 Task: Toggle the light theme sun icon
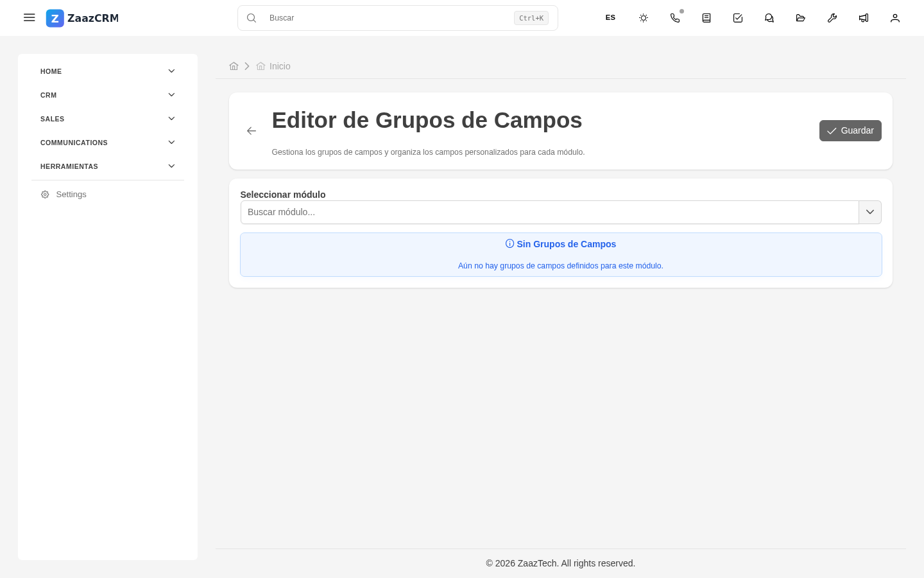coord(644,18)
